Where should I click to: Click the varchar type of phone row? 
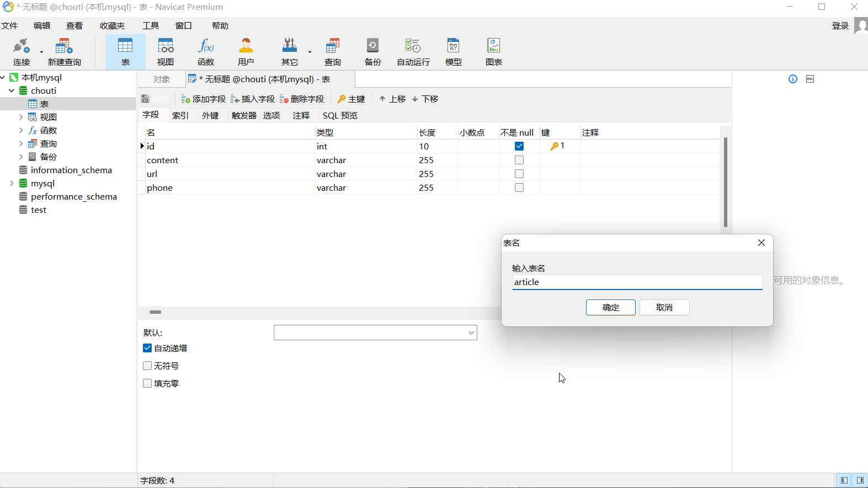tap(331, 187)
